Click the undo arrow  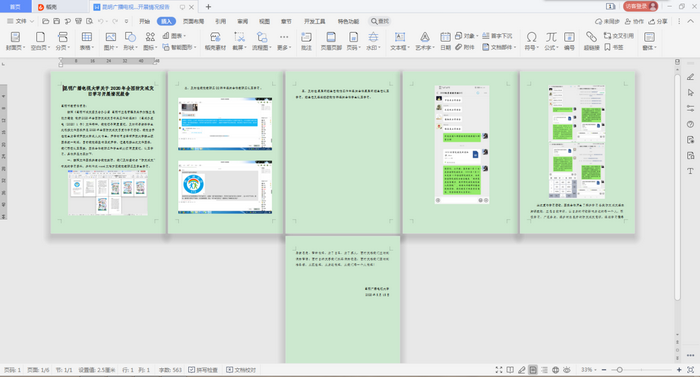100,21
